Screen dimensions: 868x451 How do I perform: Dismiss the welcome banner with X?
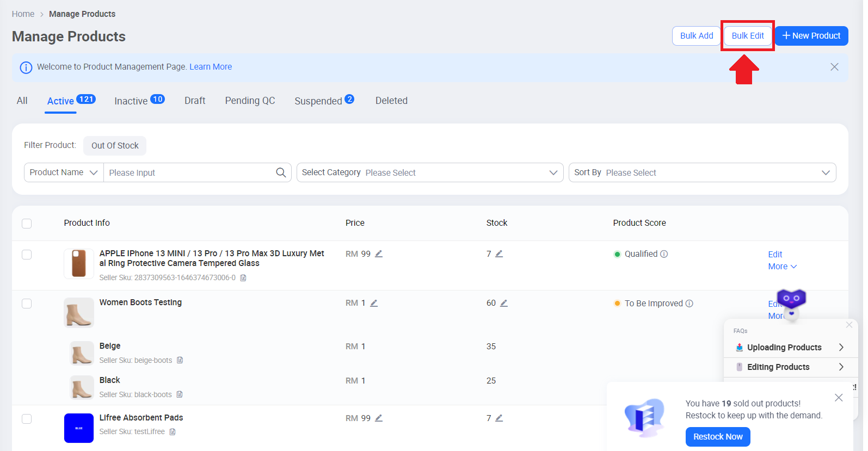tap(834, 67)
